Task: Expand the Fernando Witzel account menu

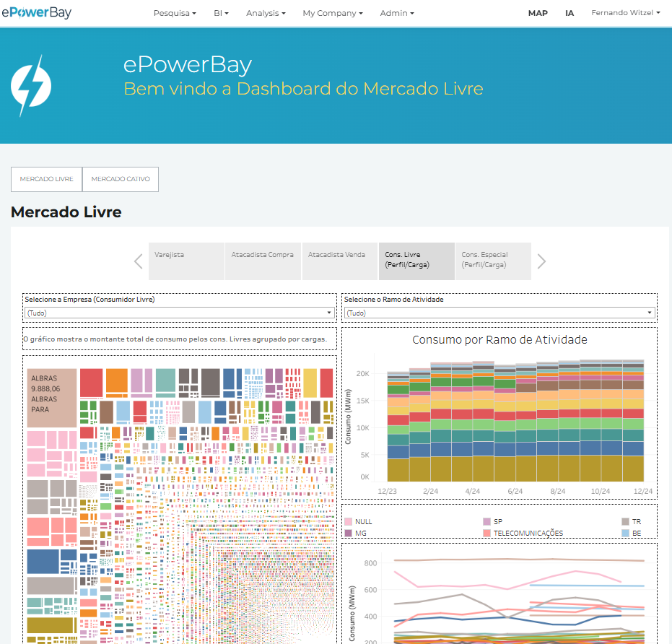Action: coord(625,12)
